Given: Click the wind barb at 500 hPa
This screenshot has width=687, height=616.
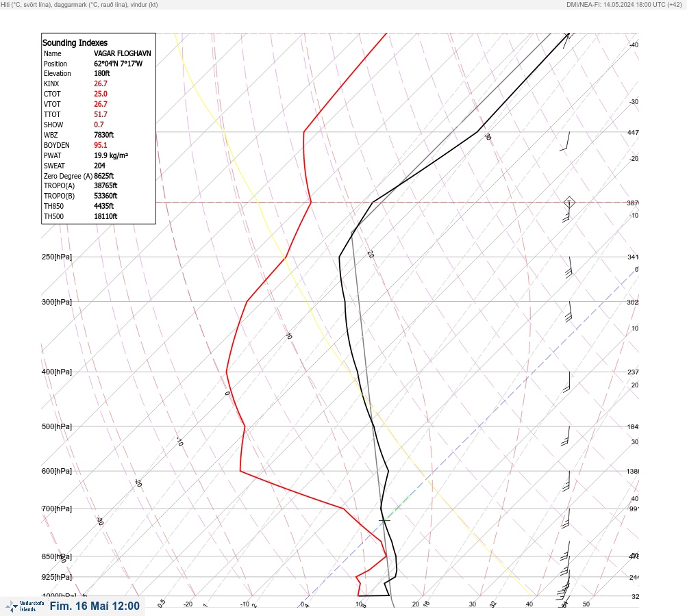Looking at the screenshot, I should pyautogui.click(x=566, y=437).
